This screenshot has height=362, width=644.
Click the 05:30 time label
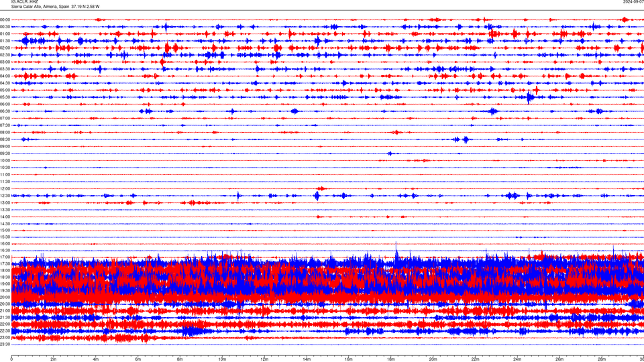click(5, 97)
